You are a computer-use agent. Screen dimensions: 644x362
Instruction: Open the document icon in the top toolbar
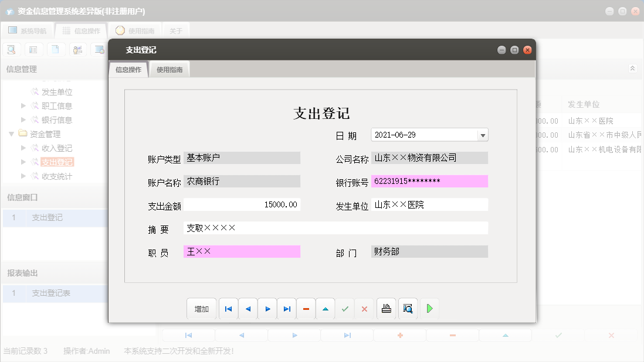pyautogui.click(x=56, y=49)
